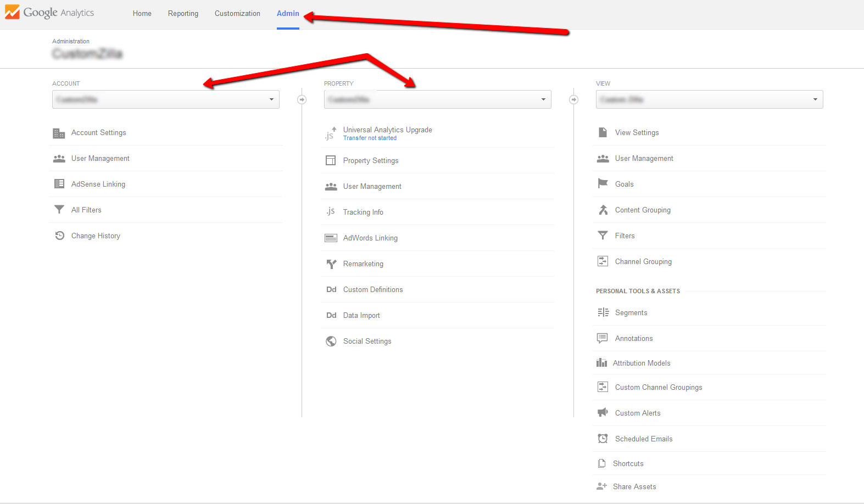The image size is (864, 504).
Task: Click Transfer not started link
Action: click(x=370, y=138)
